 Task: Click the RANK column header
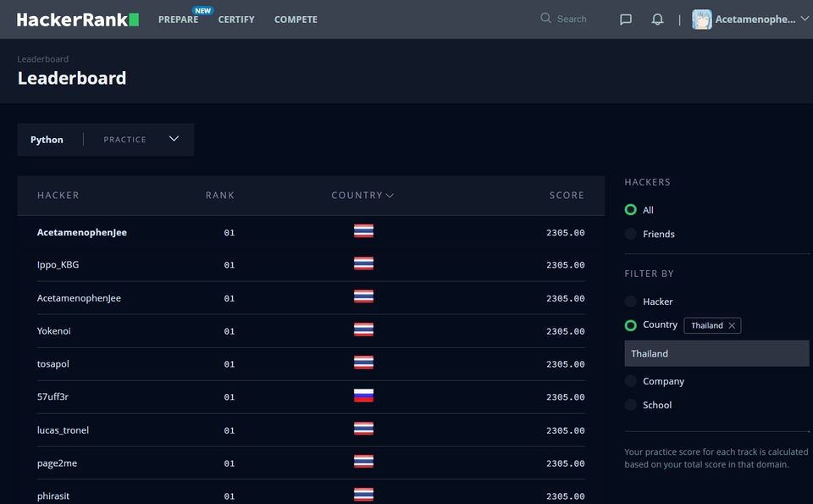[x=220, y=196]
